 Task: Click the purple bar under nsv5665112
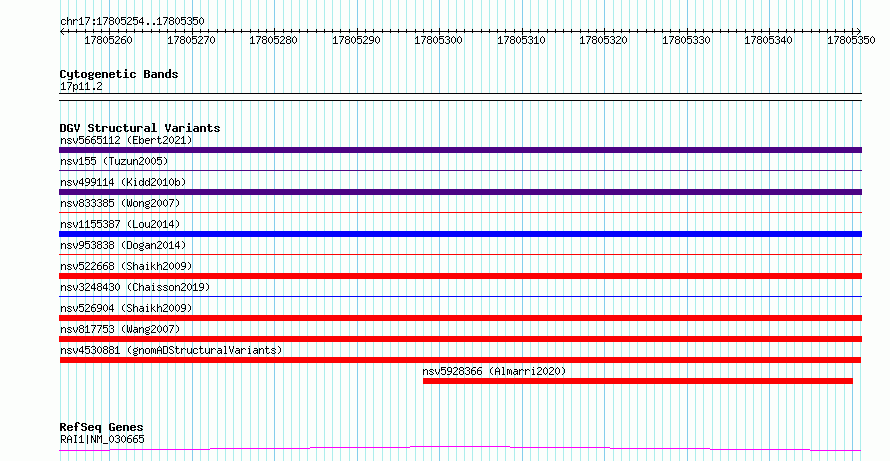tap(460, 150)
